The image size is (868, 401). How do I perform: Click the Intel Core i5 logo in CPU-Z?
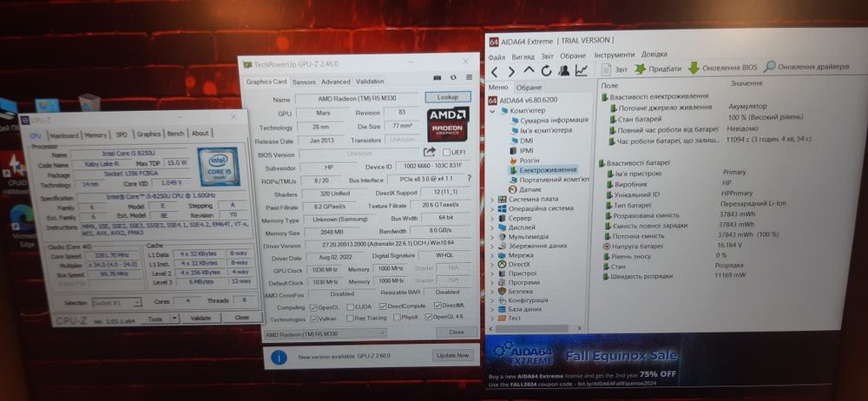pyautogui.click(x=218, y=166)
